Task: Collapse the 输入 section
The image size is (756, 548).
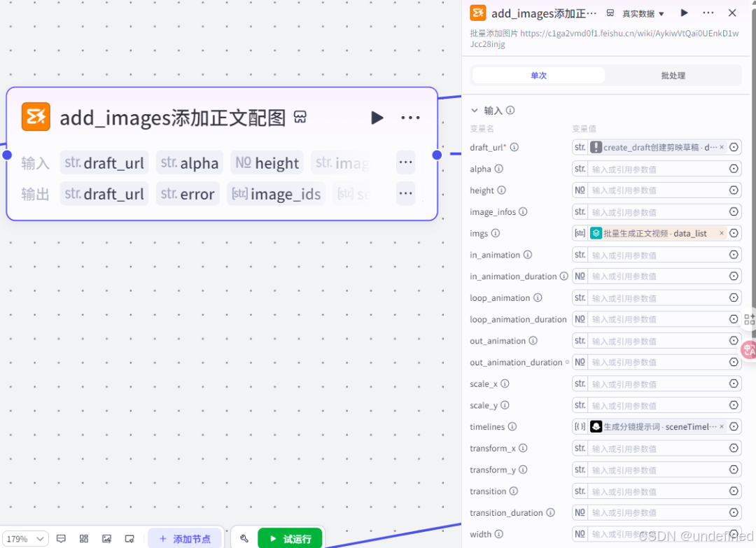Action: pos(475,111)
